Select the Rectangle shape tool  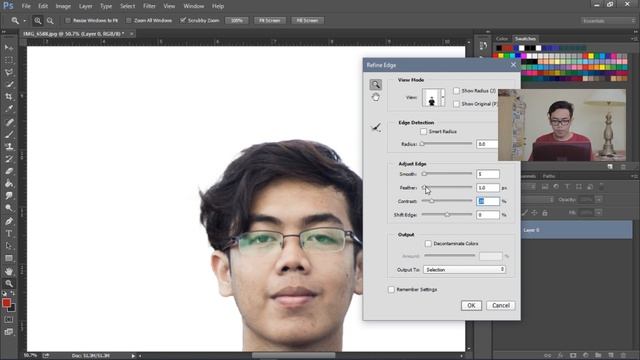click(x=9, y=258)
